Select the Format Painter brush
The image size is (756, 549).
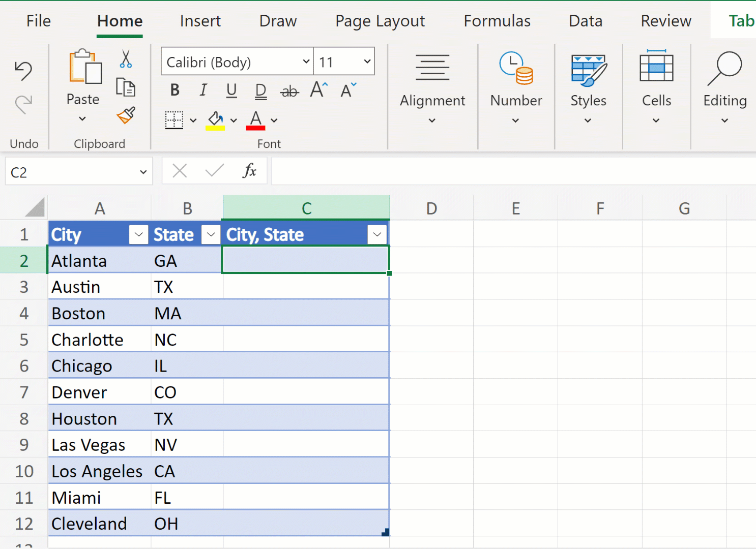tap(126, 115)
